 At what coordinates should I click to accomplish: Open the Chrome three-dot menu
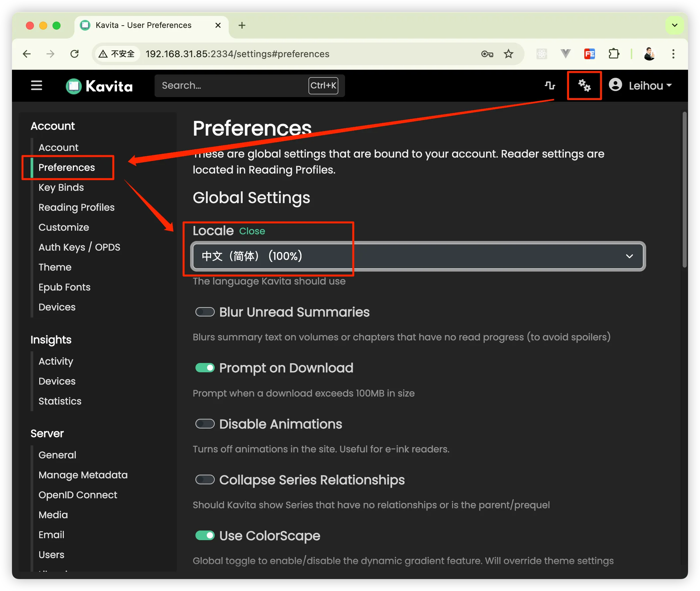coord(673,54)
